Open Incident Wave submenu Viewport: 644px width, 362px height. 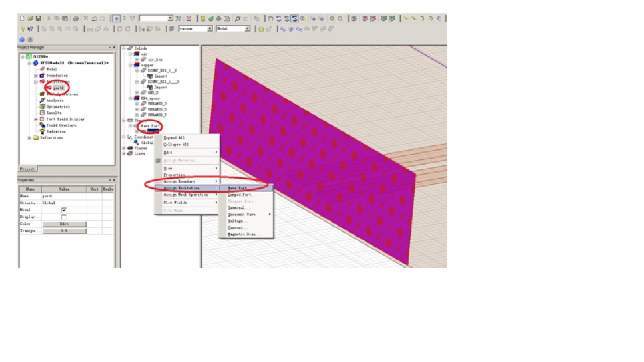[245, 215]
